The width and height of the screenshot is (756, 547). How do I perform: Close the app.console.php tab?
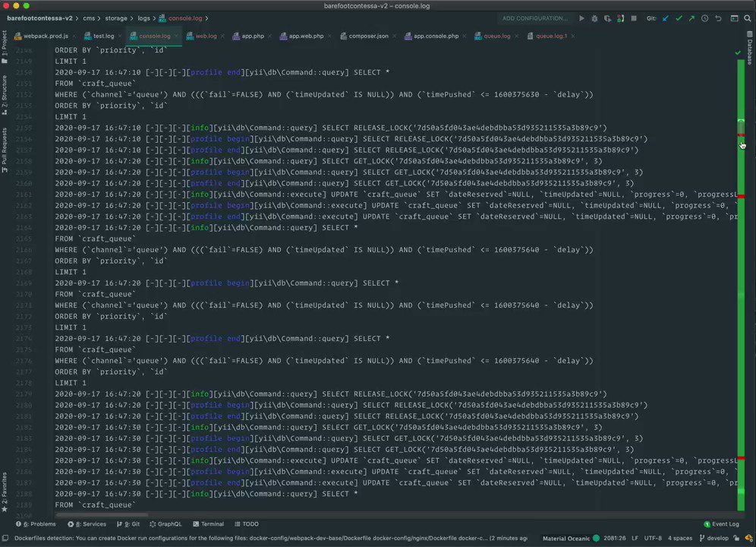(x=464, y=36)
